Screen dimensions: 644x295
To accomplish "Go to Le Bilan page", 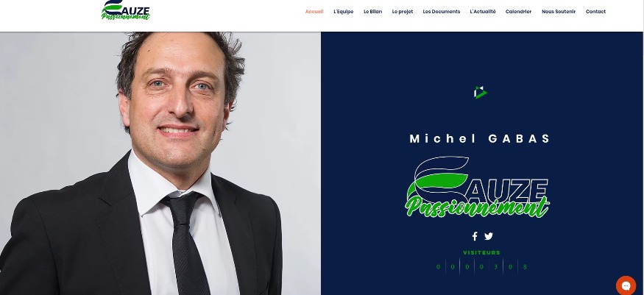I will (x=372, y=12).
